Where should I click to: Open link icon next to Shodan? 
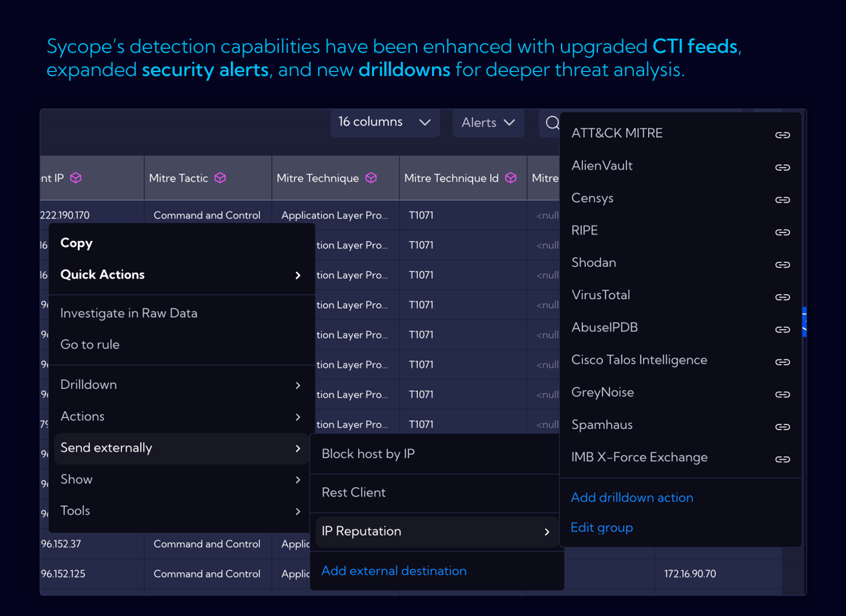782,264
